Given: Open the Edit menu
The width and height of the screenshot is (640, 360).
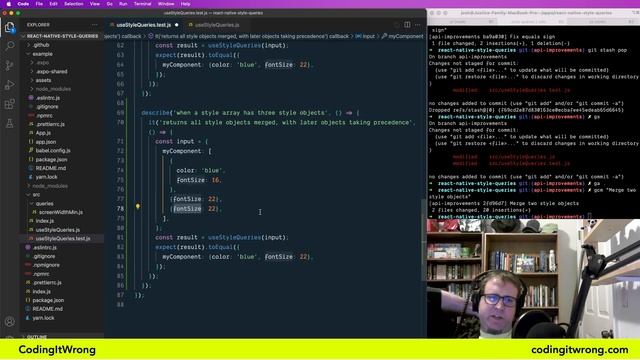Looking at the screenshot, I should tap(53, 4).
